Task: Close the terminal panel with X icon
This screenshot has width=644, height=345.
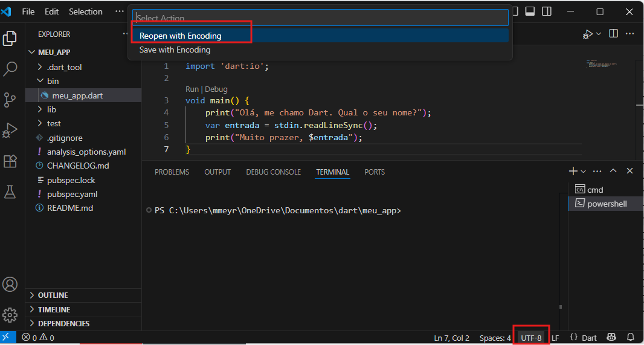Action: click(x=630, y=171)
